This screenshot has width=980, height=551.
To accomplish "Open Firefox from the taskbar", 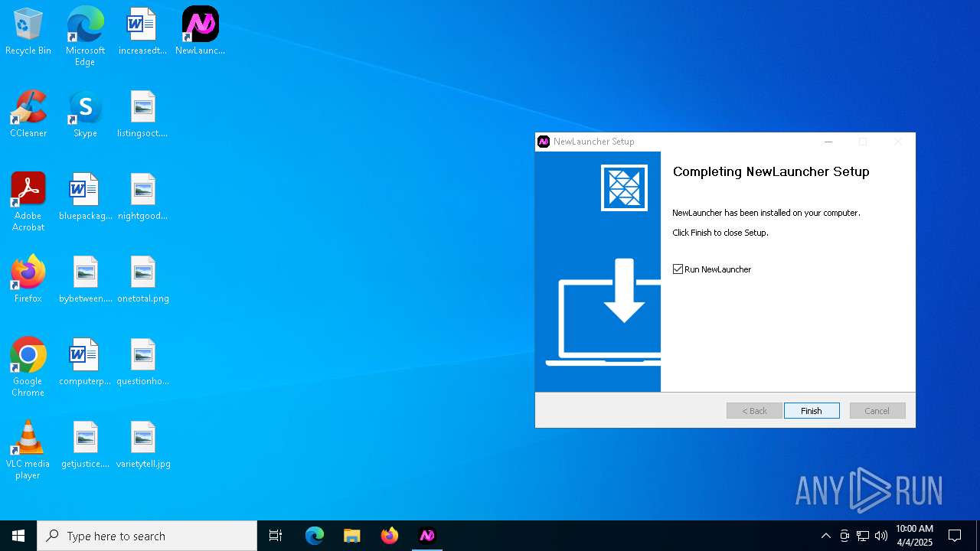I will [x=390, y=536].
